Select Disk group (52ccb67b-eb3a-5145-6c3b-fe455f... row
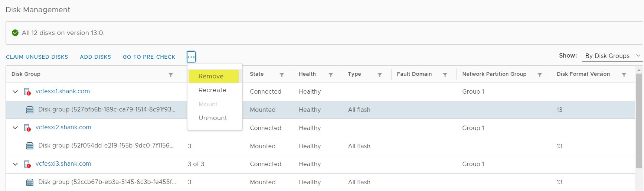 pyautogui.click(x=320, y=182)
